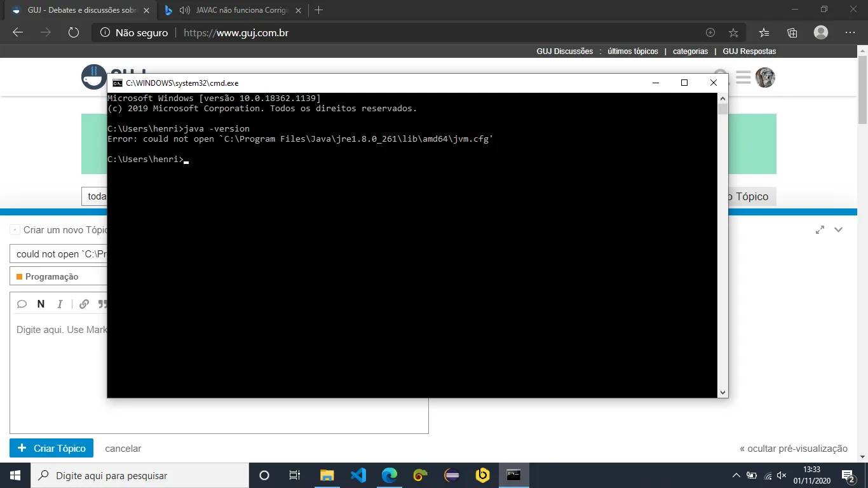Refresh the page with browser reload icon
Image resolution: width=868 pixels, height=488 pixels.
tap(73, 32)
